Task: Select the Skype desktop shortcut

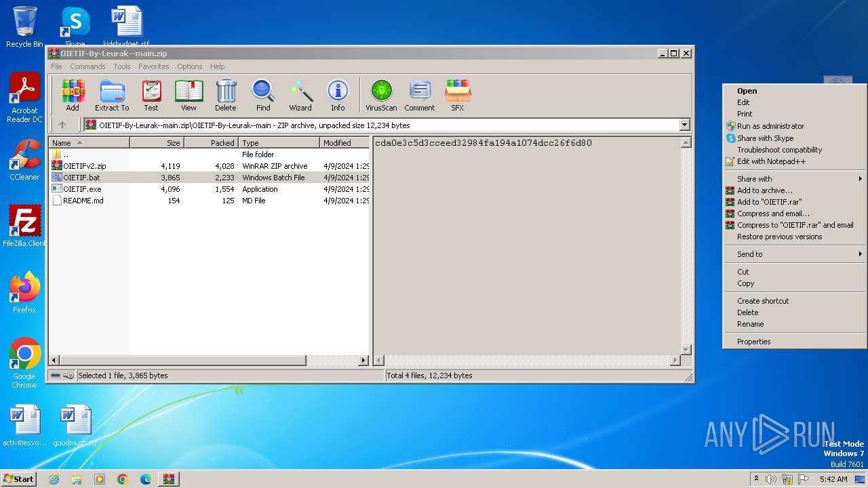Action: pyautogui.click(x=75, y=26)
